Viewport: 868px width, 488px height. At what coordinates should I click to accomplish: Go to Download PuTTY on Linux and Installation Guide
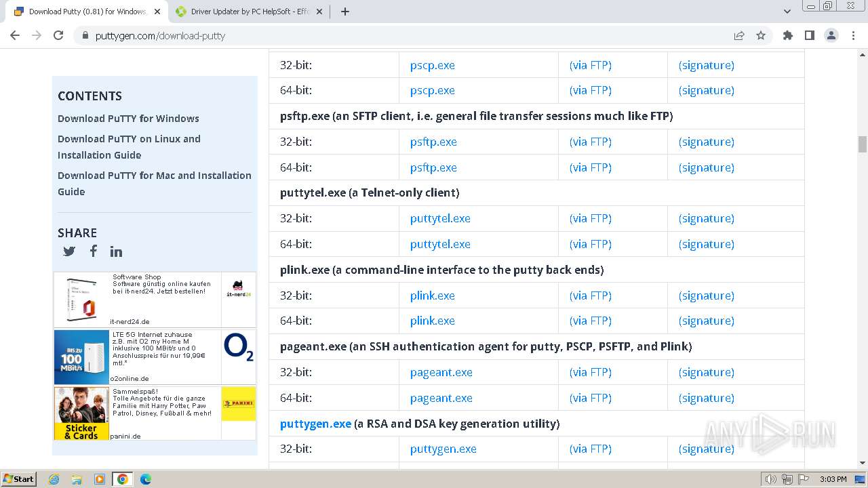(129, 147)
